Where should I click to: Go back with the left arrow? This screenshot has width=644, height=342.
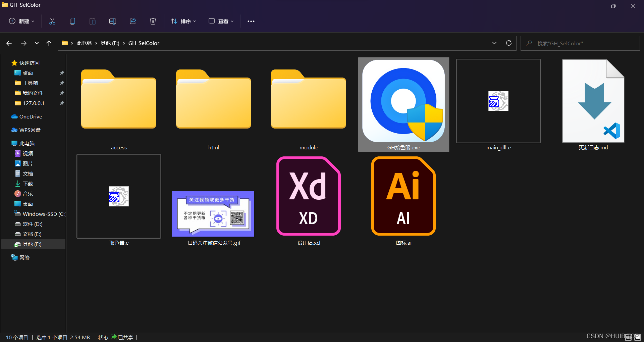(x=9, y=43)
